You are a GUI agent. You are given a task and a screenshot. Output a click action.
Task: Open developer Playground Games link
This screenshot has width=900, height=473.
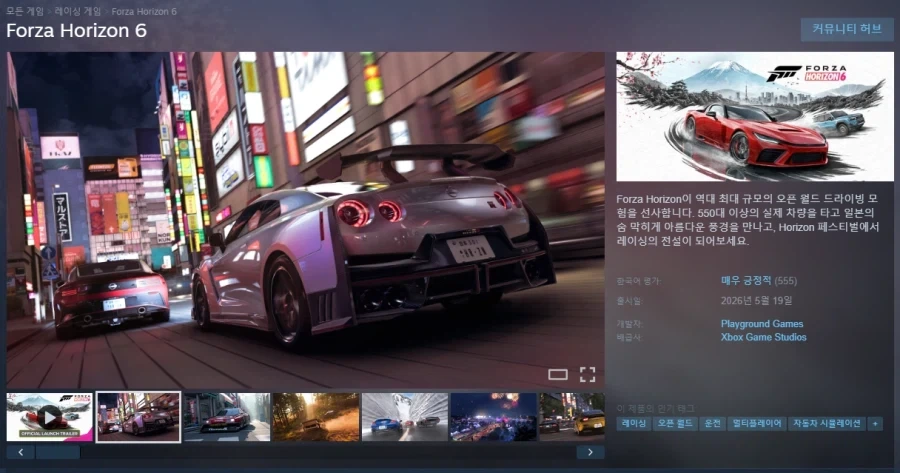762,324
